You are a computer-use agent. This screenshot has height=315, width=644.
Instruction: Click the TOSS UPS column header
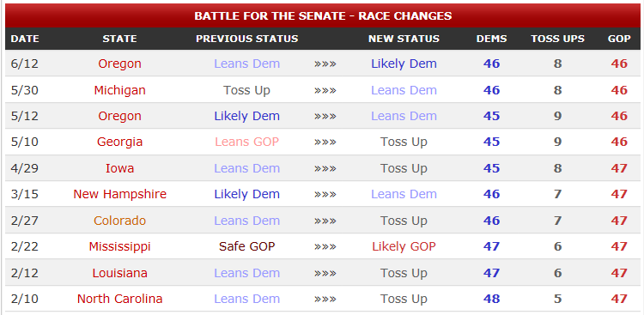[557, 39]
